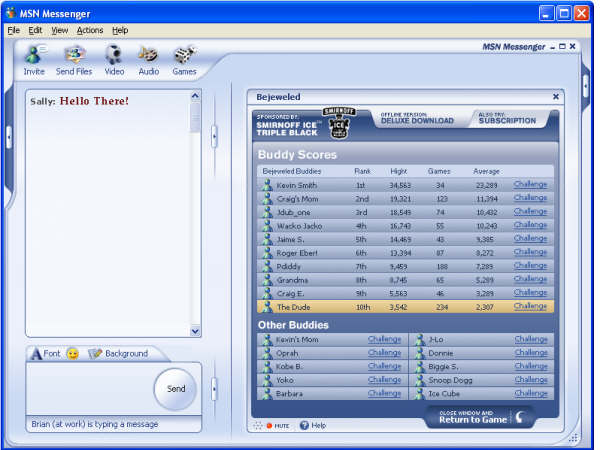Select the Jdub_one buddy name

[293, 213]
